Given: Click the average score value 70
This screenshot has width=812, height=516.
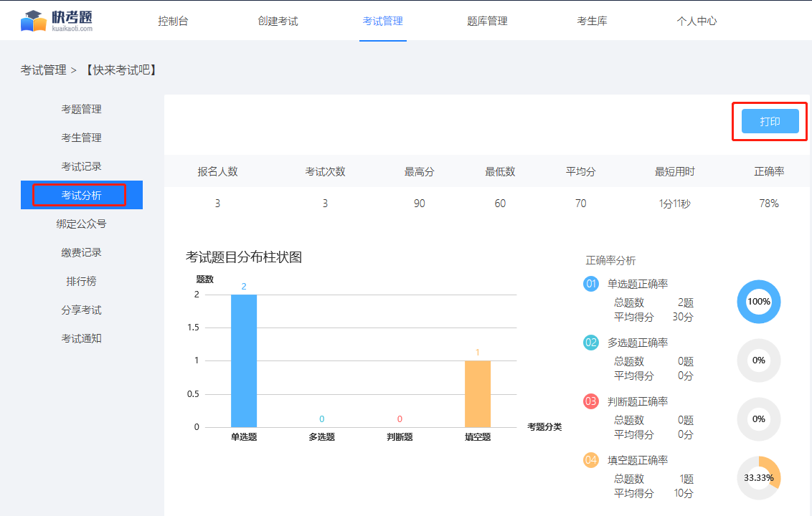Looking at the screenshot, I should tap(581, 204).
